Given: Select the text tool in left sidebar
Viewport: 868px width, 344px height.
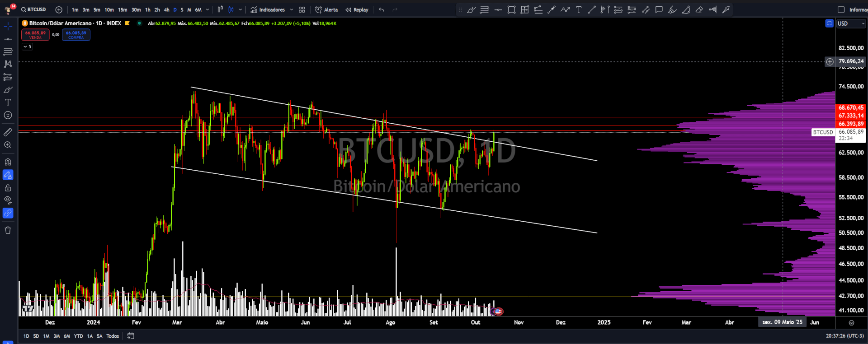Looking at the screenshot, I should tap(8, 102).
